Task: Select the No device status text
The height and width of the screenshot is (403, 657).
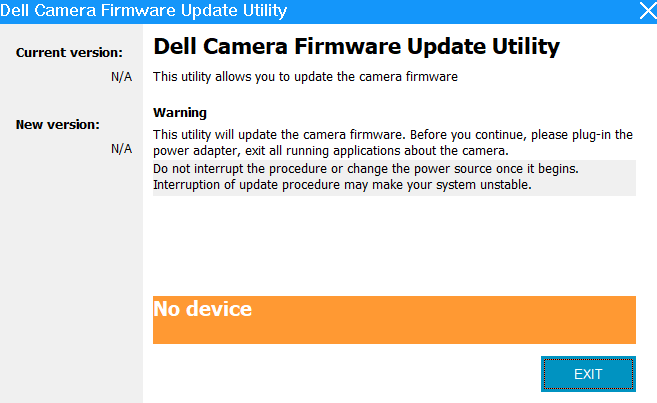Action: click(202, 309)
